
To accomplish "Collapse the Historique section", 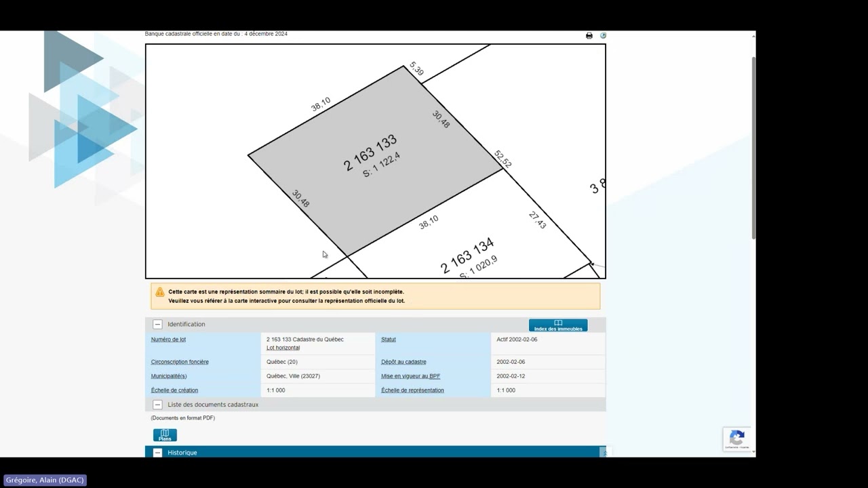I will tap(157, 453).
